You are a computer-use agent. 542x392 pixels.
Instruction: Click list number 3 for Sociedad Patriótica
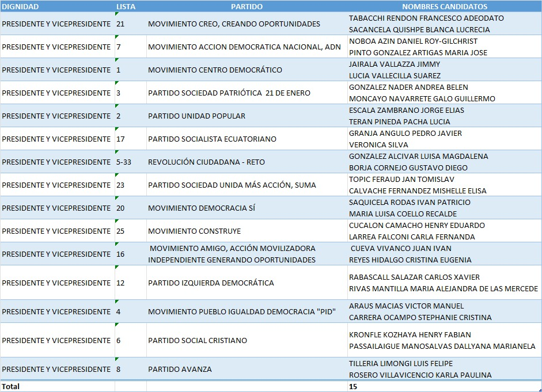point(118,93)
